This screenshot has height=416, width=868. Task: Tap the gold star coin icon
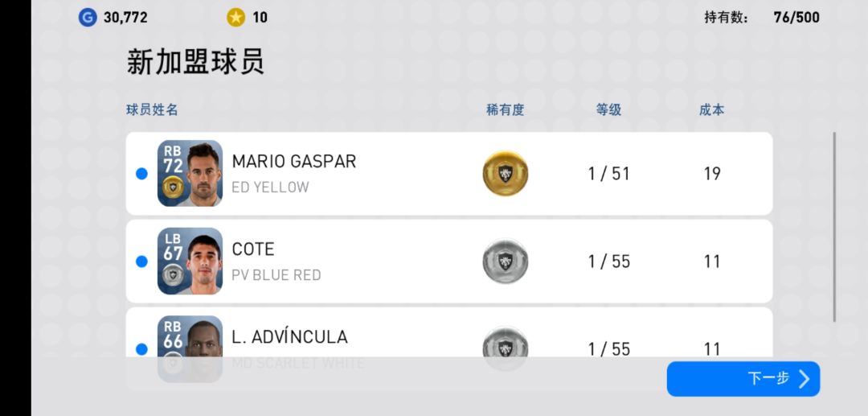[x=235, y=18]
